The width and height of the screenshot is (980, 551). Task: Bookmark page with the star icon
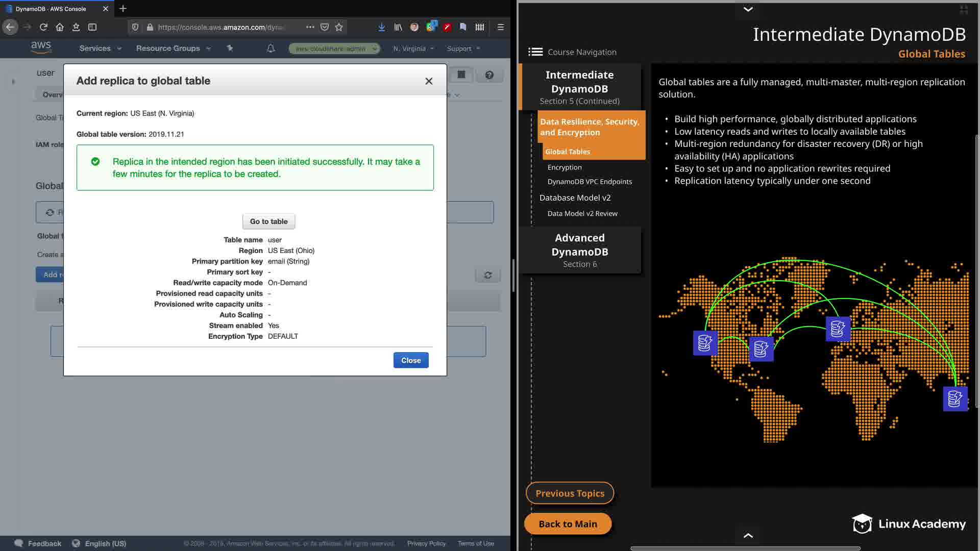[x=339, y=27]
